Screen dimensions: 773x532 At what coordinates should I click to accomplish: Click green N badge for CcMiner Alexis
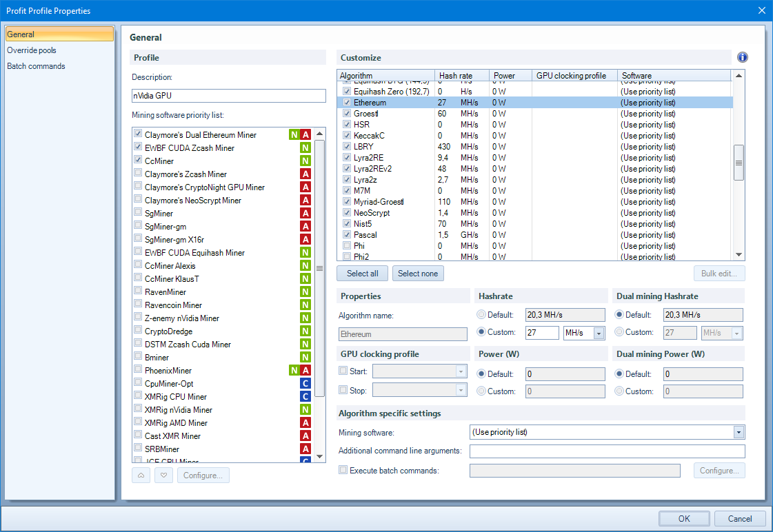click(305, 265)
